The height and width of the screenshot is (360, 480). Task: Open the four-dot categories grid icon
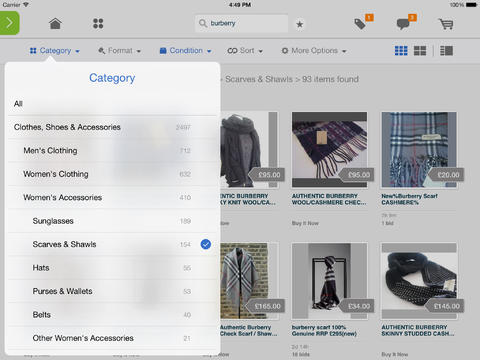98,24
